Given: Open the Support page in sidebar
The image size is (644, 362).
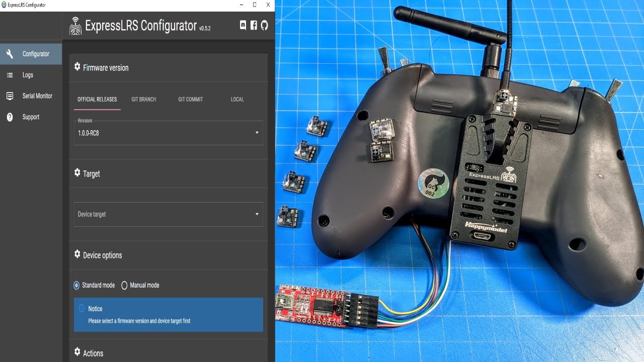Looking at the screenshot, I should [x=31, y=117].
